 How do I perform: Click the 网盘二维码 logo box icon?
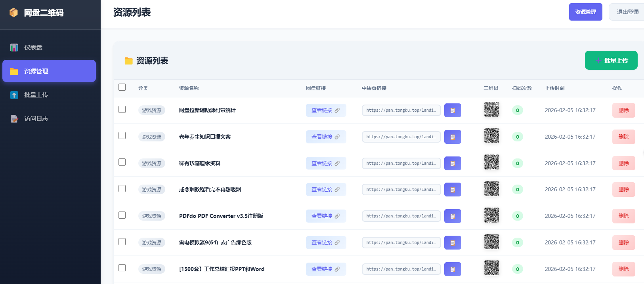point(14,13)
